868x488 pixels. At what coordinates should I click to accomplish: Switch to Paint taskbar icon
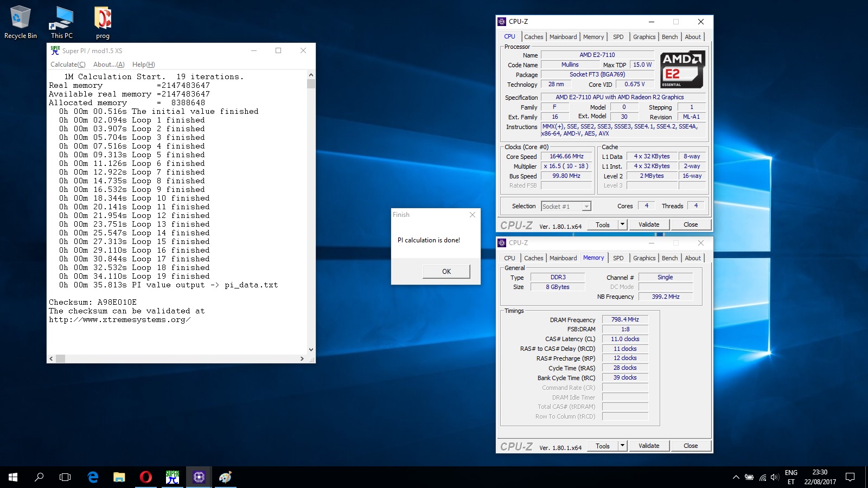(225, 477)
